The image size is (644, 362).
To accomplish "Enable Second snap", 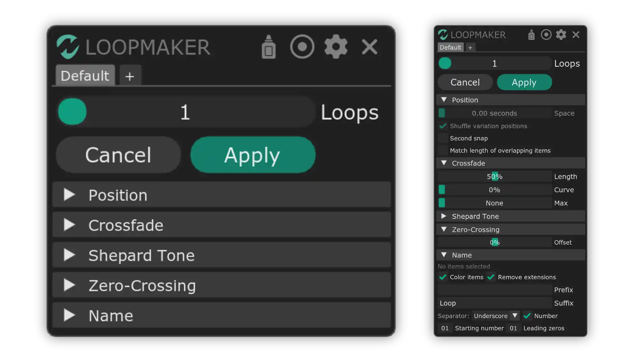I will (x=442, y=138).
